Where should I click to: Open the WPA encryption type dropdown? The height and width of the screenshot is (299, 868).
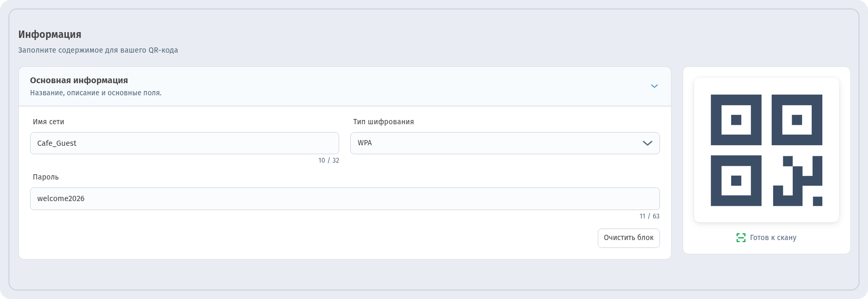pyautogui.click(x=505, y=143)
